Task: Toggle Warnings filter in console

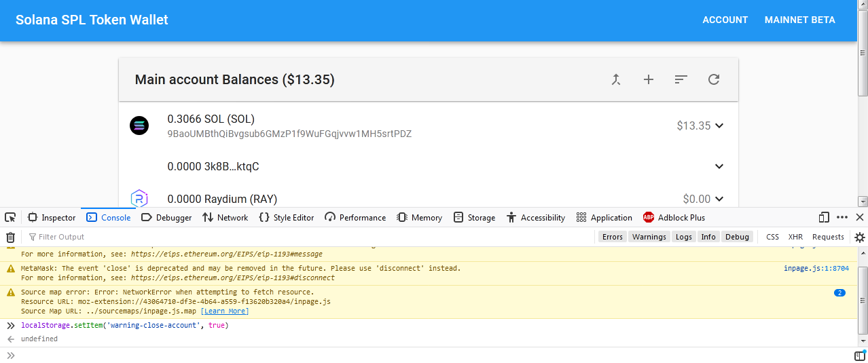Action: tap(649, 237)
